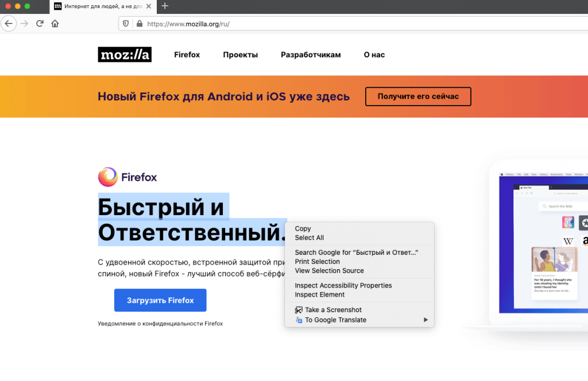Close the Mozilla browser tab

(149, 6)
